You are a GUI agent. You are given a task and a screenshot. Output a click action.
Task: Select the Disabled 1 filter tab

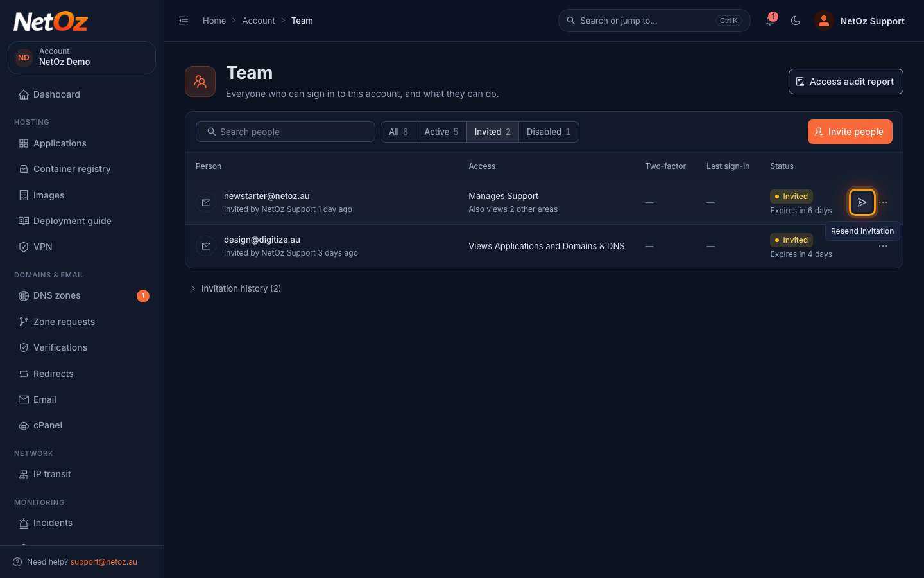tap(549, 132)
